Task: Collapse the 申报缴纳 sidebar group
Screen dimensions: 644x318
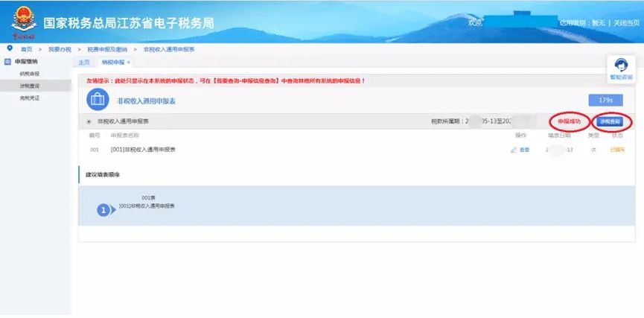Action: click(x=26, y=62)
